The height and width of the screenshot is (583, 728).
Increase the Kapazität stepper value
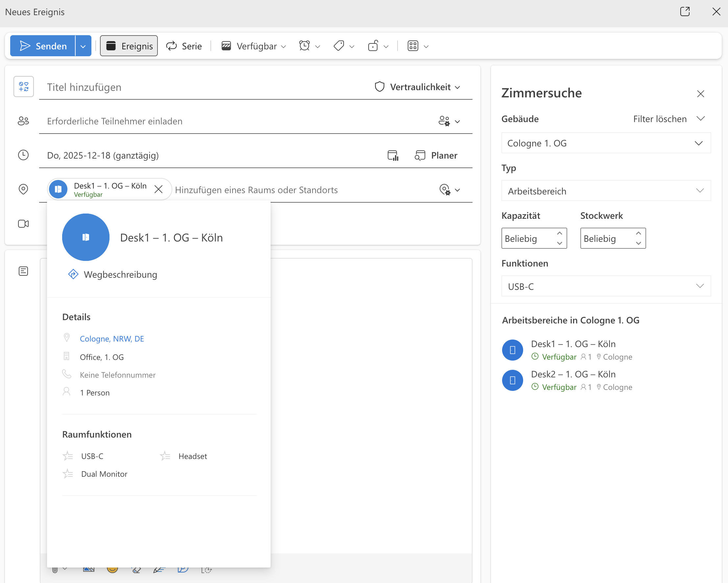(560, 234)
